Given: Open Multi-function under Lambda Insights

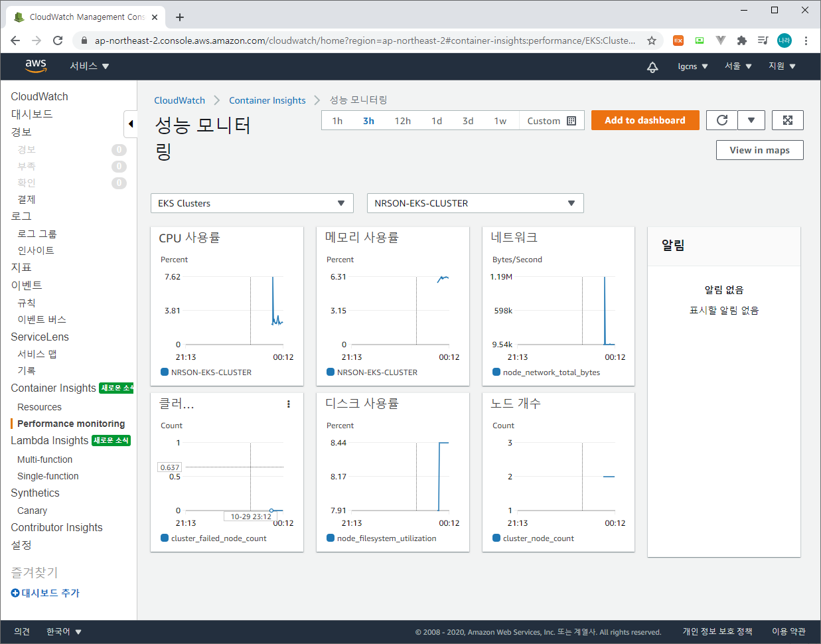Looking at the screenshot, I should 45,459.
